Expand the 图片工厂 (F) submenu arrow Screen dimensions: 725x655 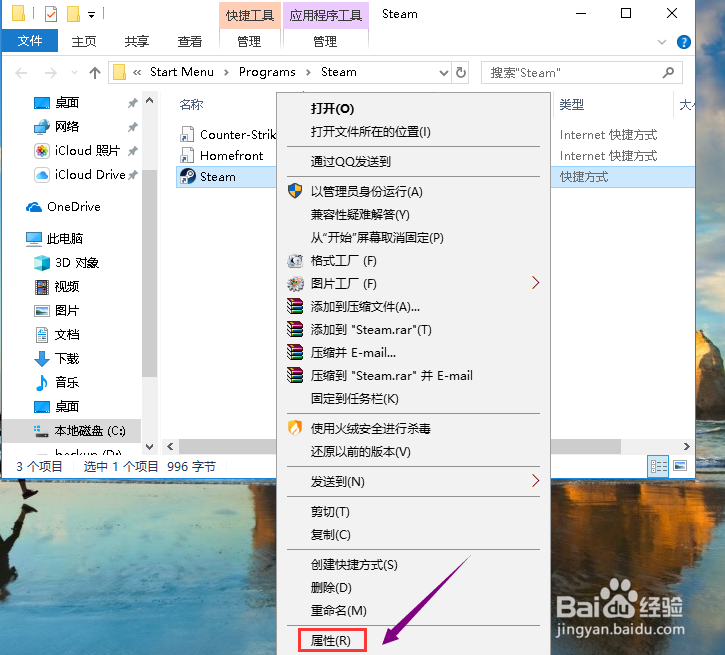click(535, 283)
